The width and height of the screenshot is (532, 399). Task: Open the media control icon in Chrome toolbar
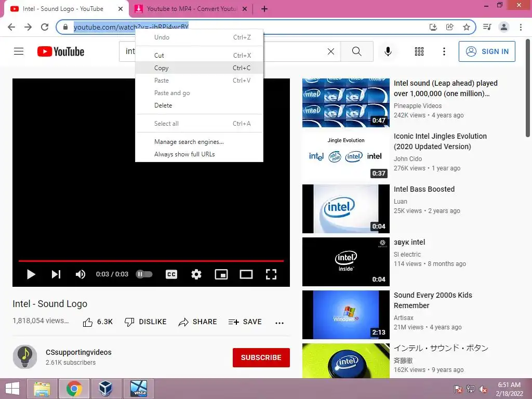pyautogui.click(x=487, y=27)
